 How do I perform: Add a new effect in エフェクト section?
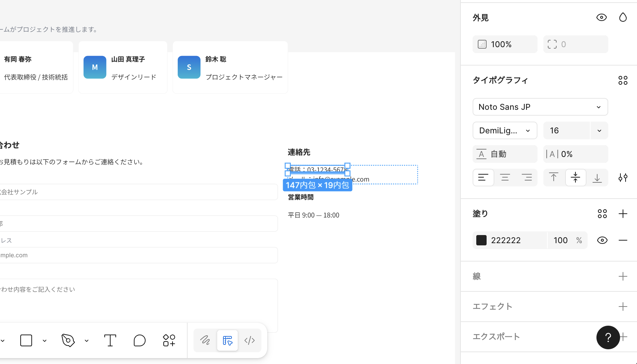click(623, 307)
